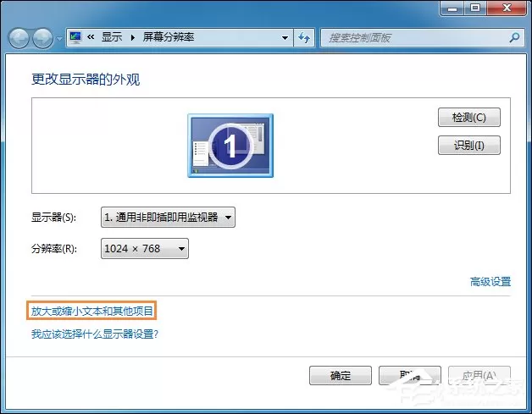This screenshot has width=532, height=414.
Task: Click the 取消 cancel button
Action: coord(410,375)
